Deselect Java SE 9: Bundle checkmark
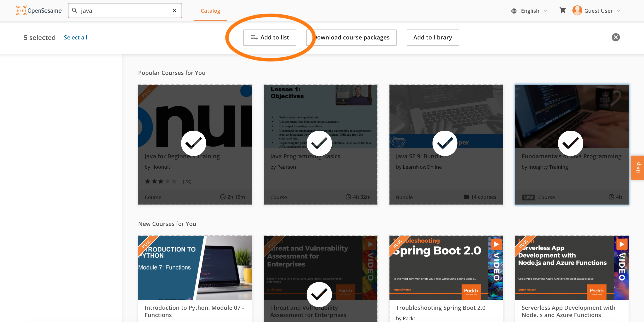The width and height of the screenshot is (644, 322). tap(445, 143)
